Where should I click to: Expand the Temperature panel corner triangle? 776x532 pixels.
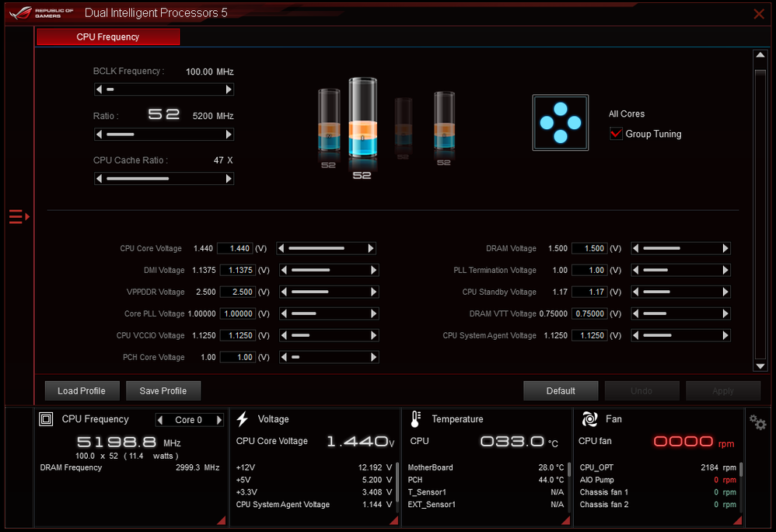[x=565, y=520]
